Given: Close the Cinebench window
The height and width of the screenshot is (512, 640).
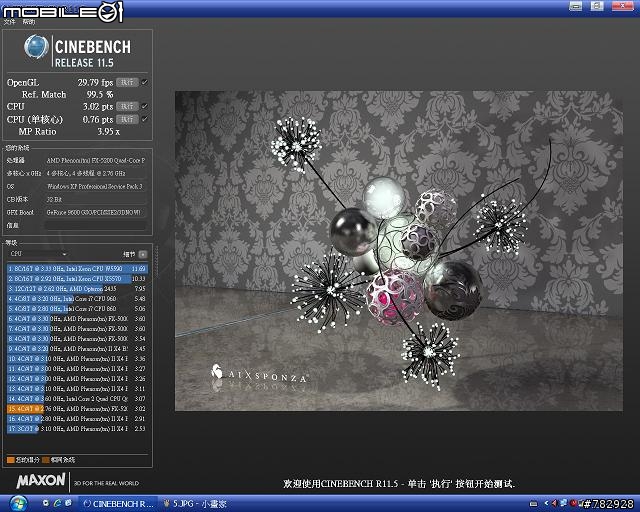Looking at the screenshot, I should point(623,6).
